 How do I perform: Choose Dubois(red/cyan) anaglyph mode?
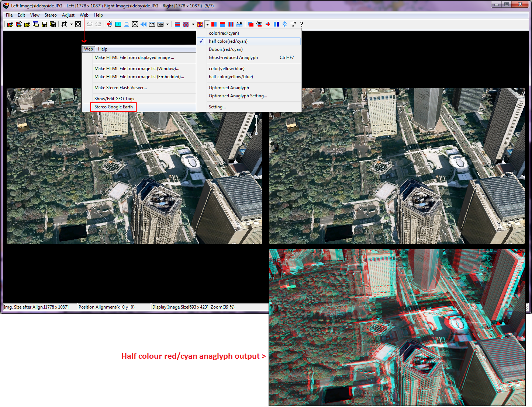(x=249, y=49)
